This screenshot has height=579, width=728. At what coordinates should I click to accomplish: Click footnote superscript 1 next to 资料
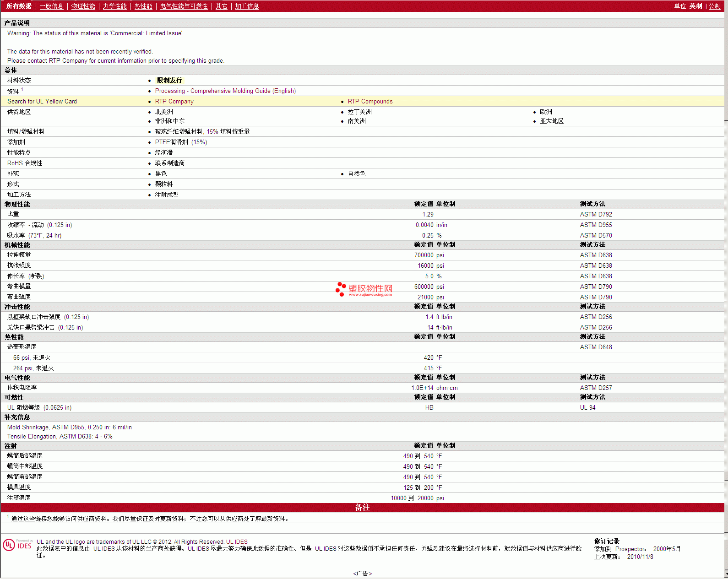coord(22,90)
